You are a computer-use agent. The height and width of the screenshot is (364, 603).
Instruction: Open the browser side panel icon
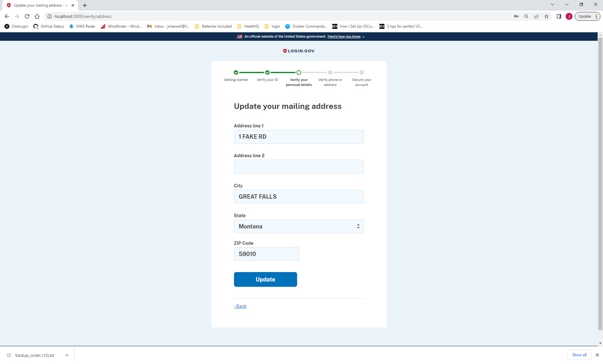click(559, 16)
